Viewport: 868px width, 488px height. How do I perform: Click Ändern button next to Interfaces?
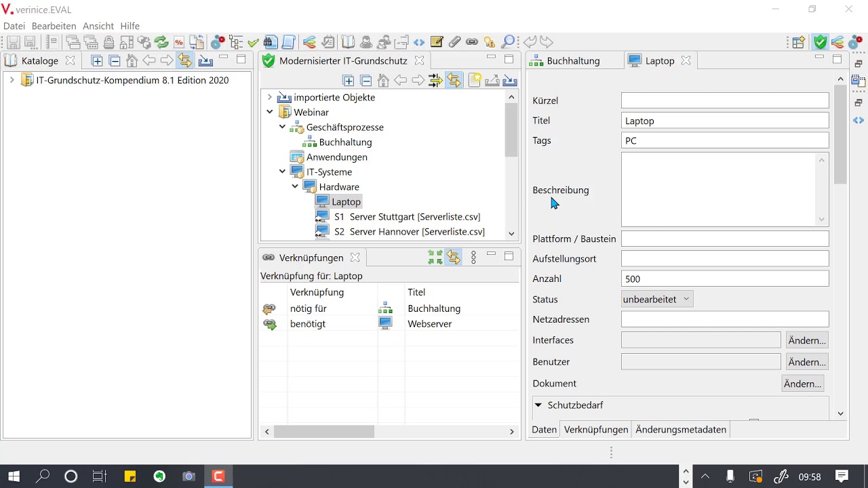tap(807, 340)
